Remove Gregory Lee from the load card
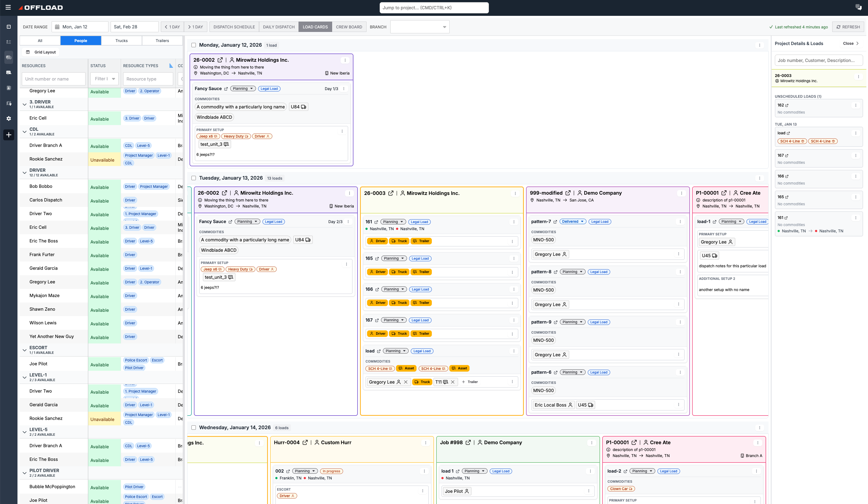Screen dimensions: 868x504 tap(406, 382)
